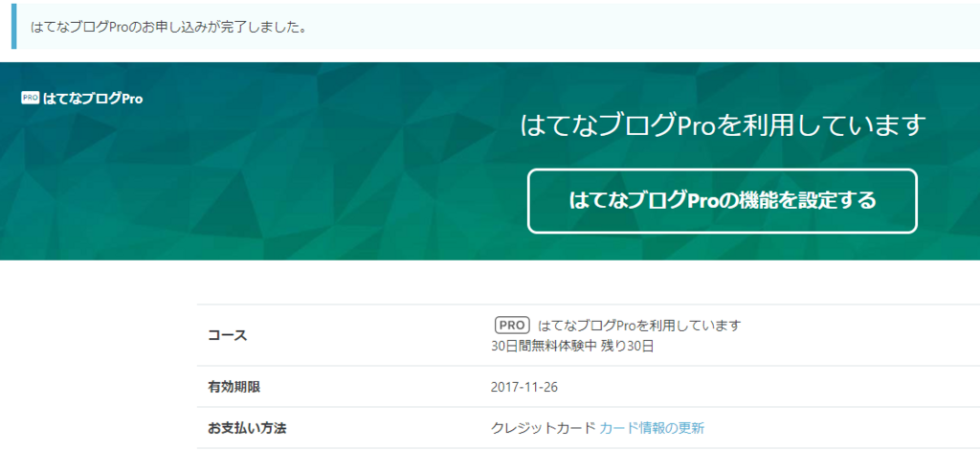Image resolution: width=980 pixels, height=474 pixels.
Task: Open the カード情報の更新 link
Action: tap(652, 428)
